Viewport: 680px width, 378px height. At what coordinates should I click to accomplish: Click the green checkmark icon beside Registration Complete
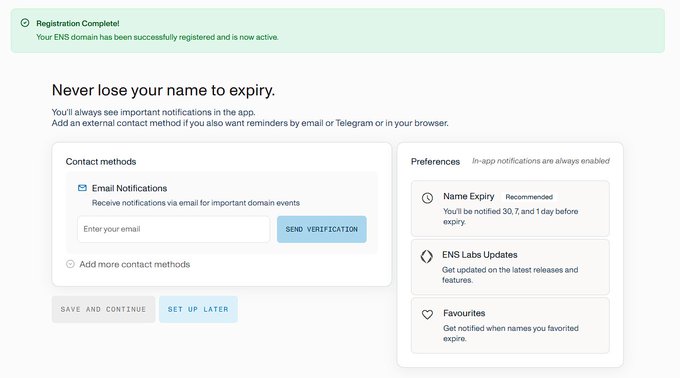pyautogui.click(x=25, y=23)
